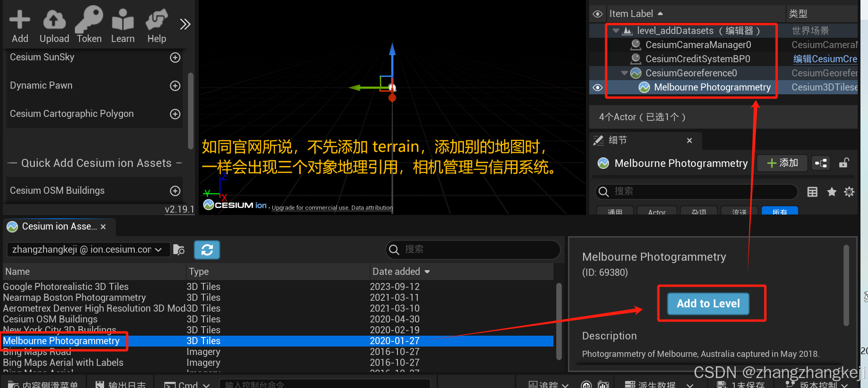The width and height of the screenshot is (868, 388).
Task: Select the 通用 filter tab
Action: (x=615, y=211)
